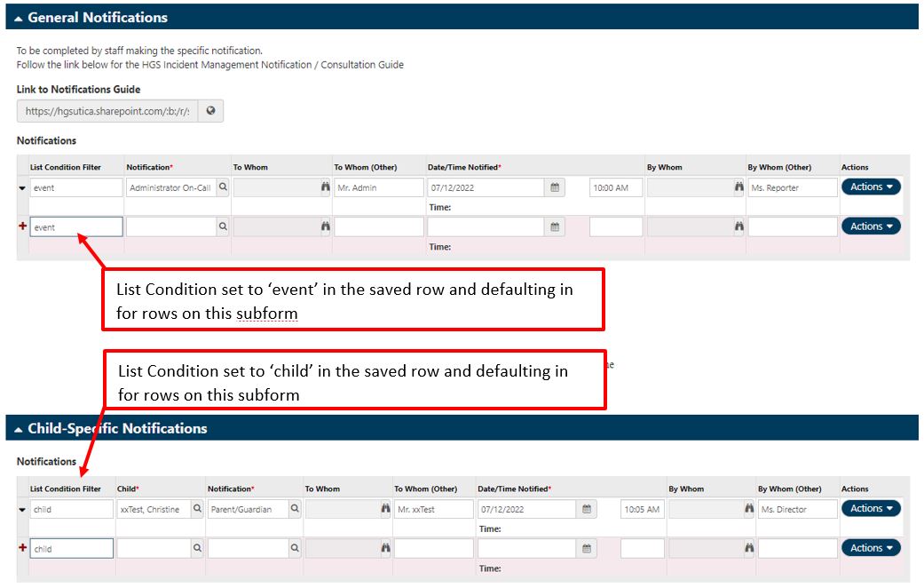Expand the saved 'event' row arrow
Viewport: 924px width, 588px height.
click(20, 187)
